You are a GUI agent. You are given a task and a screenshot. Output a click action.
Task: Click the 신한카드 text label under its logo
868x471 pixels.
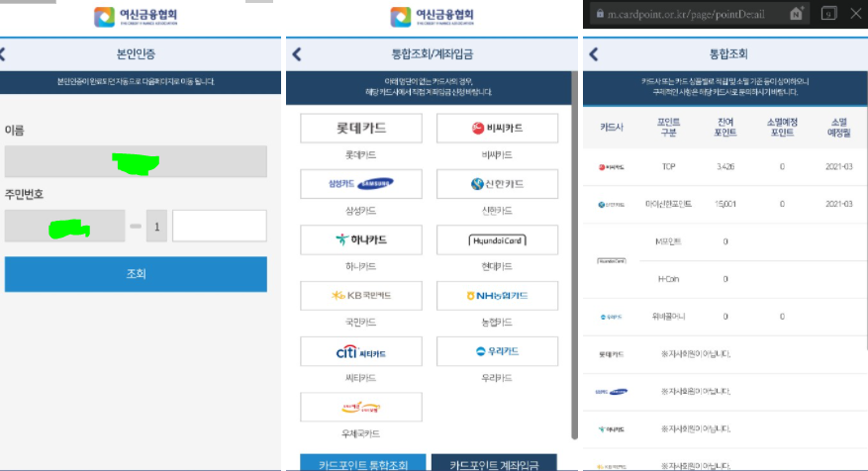[x=497, y=211]
